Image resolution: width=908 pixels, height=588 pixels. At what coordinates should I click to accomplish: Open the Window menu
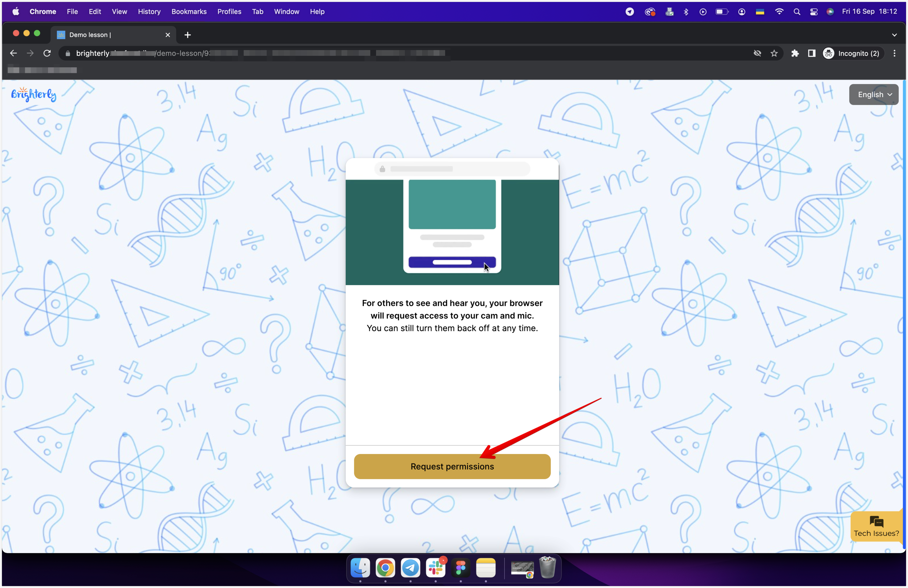pos(287,12)
